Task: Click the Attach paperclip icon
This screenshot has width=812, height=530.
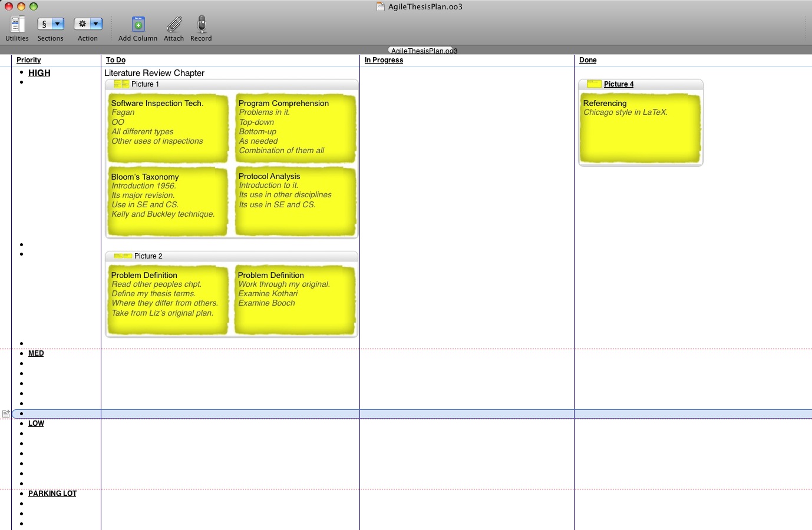Action: (174, 24)
